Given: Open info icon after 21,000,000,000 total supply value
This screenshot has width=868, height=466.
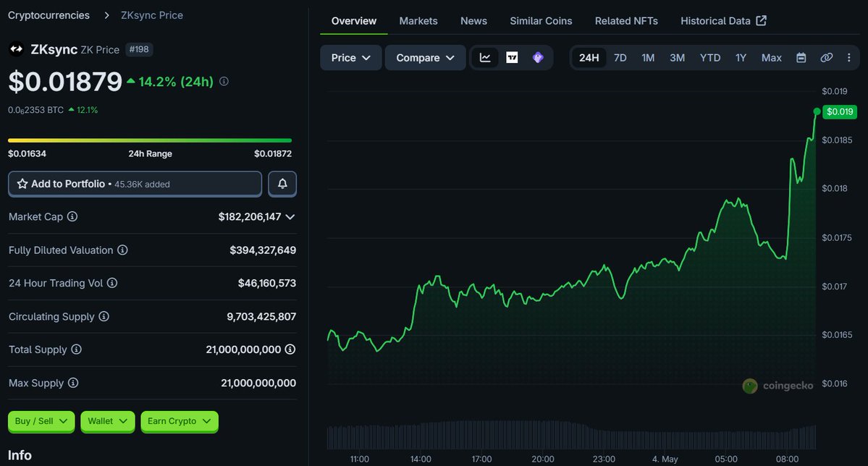Looking at the screenshot, I should [290, 349].
